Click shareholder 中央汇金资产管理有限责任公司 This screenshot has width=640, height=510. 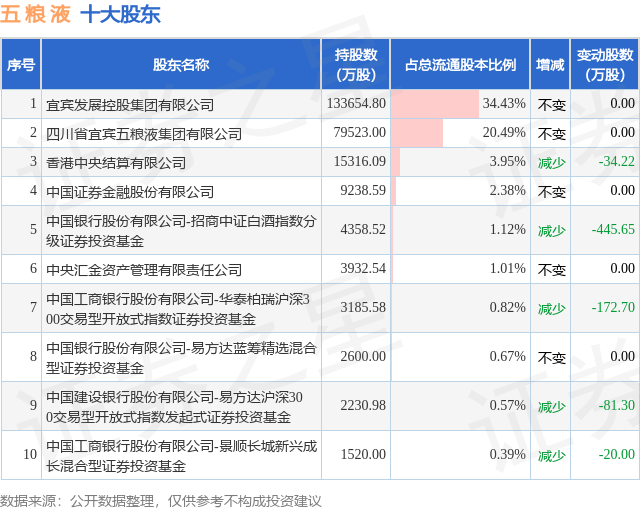pos(144,270)
